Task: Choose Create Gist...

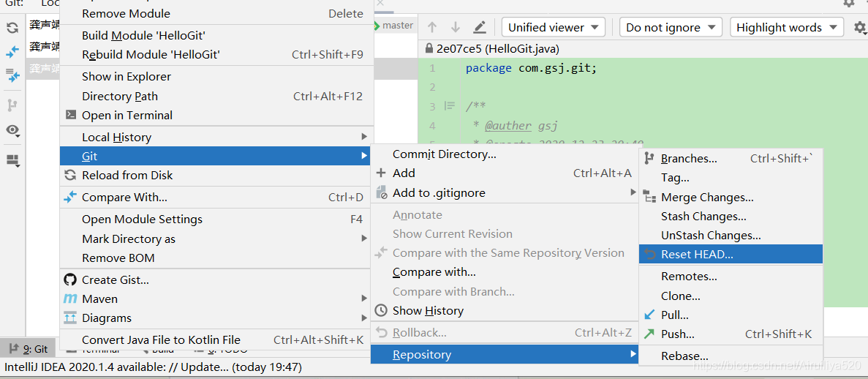Action: point(216,279)
